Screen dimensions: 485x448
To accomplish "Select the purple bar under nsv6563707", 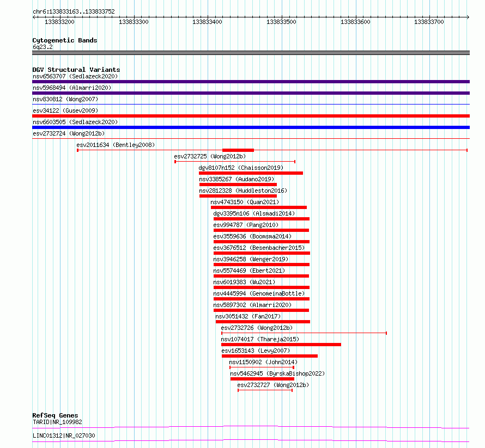I will point(251,82).
